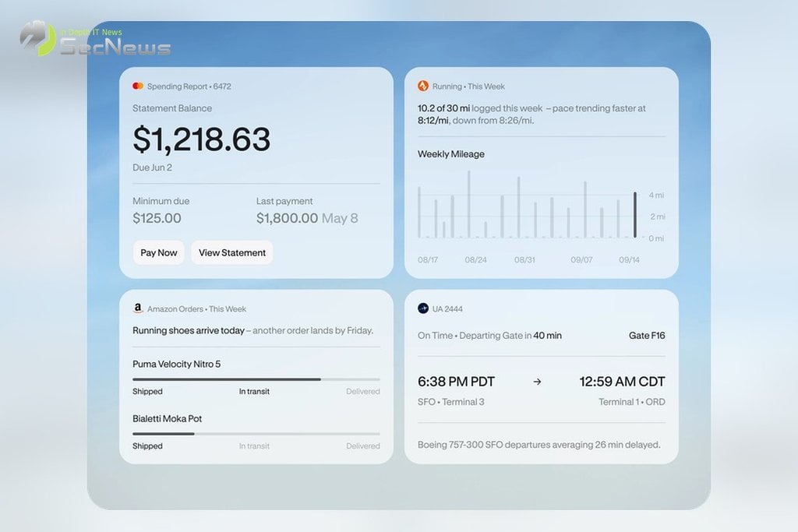Click the Bialetti Moka Pot progress bar
The height and width of the screenshot is (532, 798).
point(256,433)
